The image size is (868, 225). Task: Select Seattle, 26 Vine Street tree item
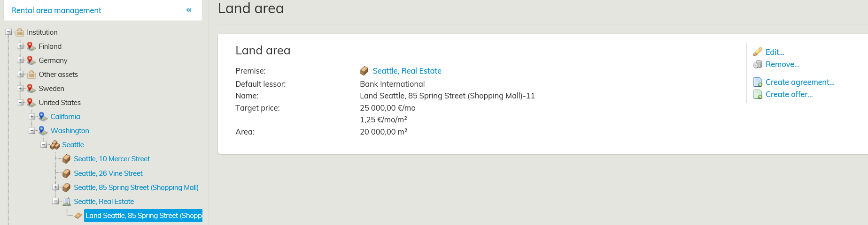tap(108, 173)
